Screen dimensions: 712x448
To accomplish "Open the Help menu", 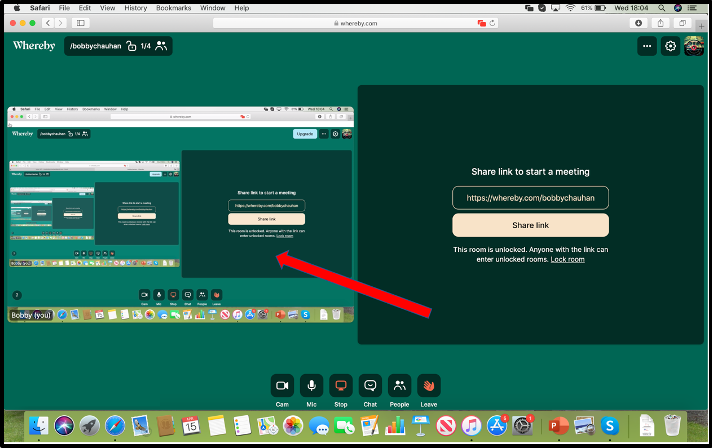I will (242, 8).
